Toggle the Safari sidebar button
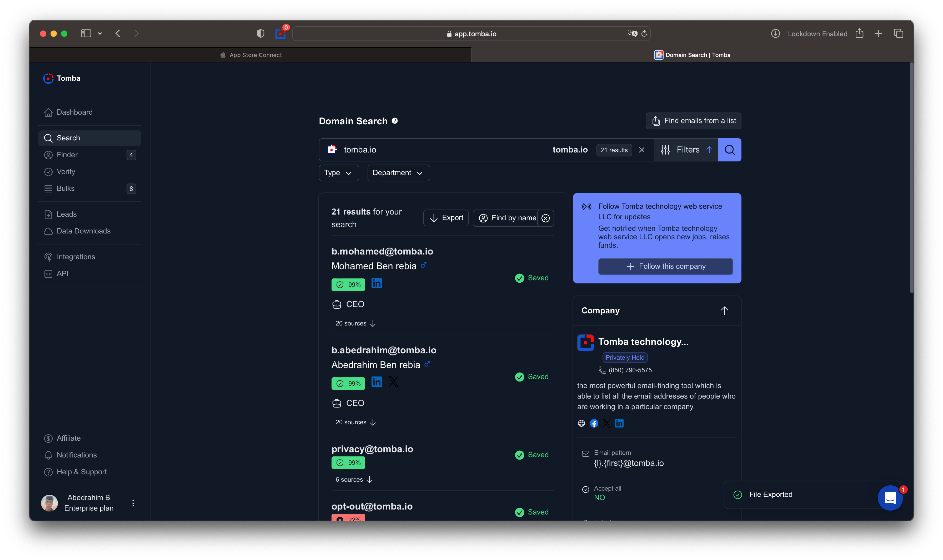 [86, 34]
